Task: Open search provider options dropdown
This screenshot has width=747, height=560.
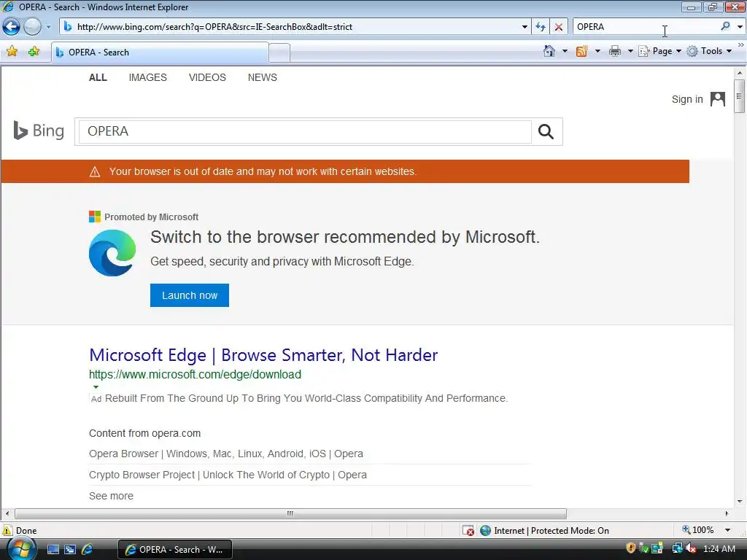Action: pos(740,27)
